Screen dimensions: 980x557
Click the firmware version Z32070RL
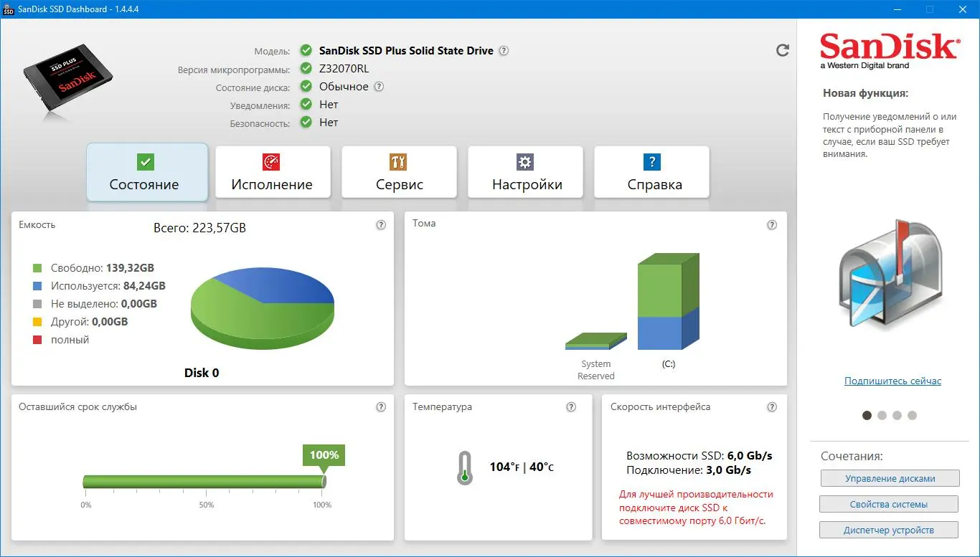(344, 69)
